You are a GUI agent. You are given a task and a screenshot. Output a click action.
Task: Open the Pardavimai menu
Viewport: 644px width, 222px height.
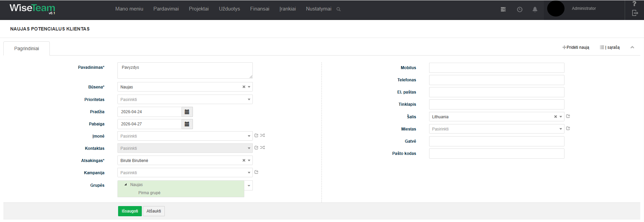[x=166, y=9]
